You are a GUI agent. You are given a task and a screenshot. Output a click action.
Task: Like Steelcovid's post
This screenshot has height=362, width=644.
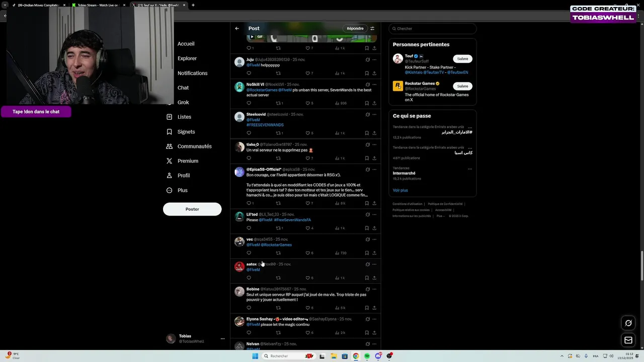coord(308,133)
